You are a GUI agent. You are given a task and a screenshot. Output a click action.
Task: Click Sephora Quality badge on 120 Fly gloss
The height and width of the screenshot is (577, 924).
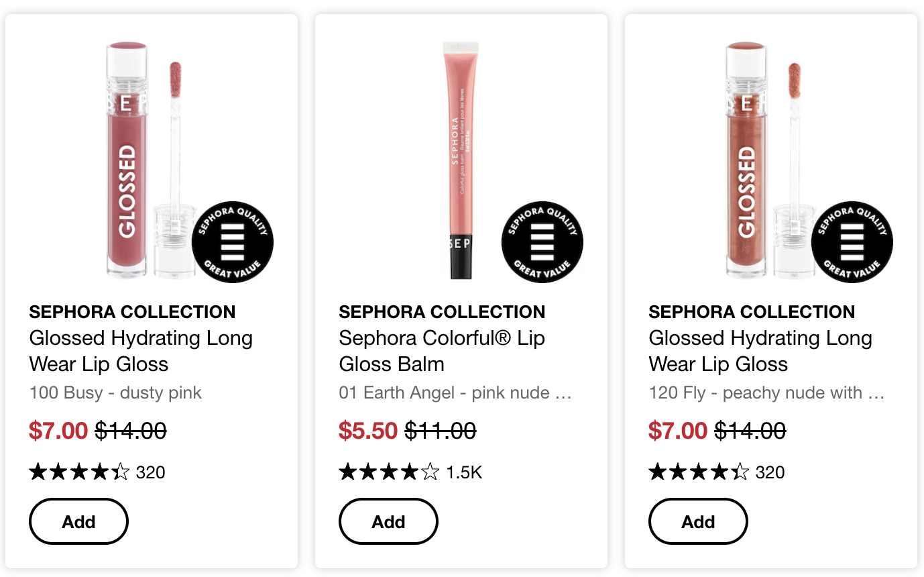pos(852,242)
